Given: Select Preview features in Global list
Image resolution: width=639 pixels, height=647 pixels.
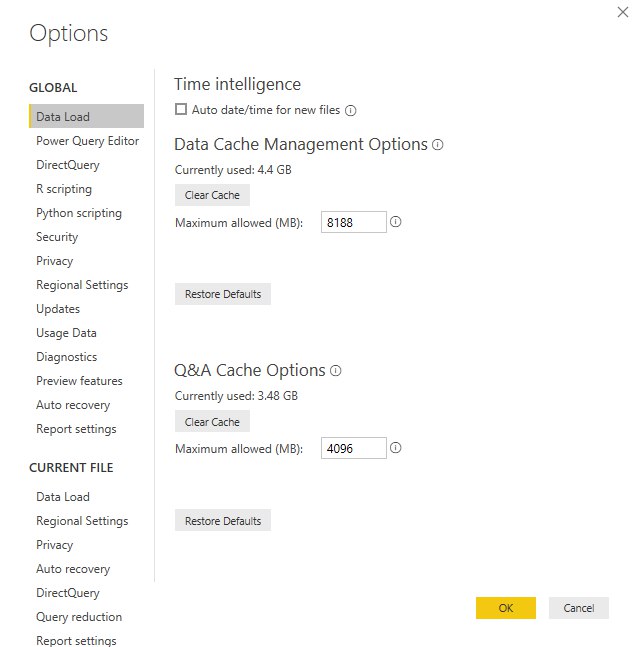Looking at the screenshot, I should coord(79,380).
